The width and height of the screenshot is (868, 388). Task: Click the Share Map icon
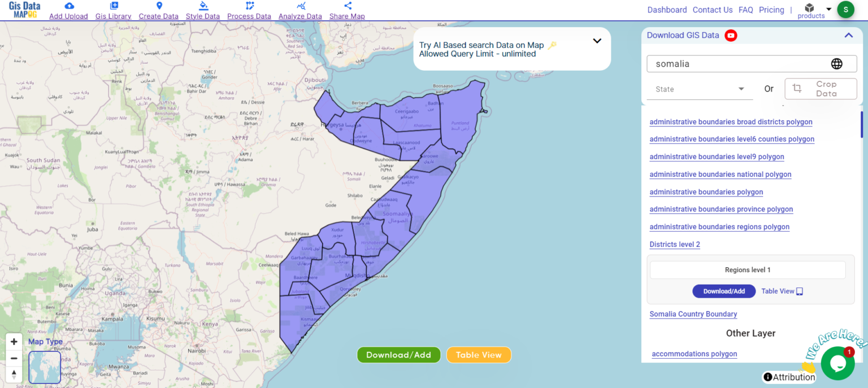[346, 6]
